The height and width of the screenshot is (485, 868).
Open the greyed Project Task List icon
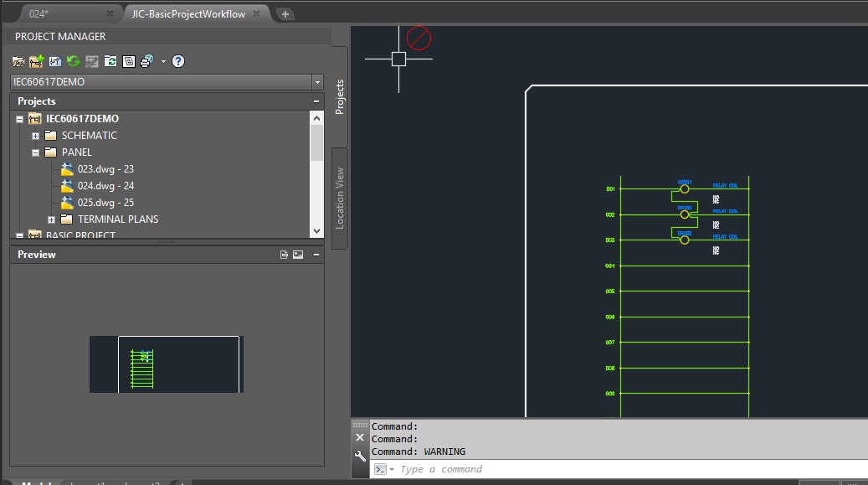point(92,61)
